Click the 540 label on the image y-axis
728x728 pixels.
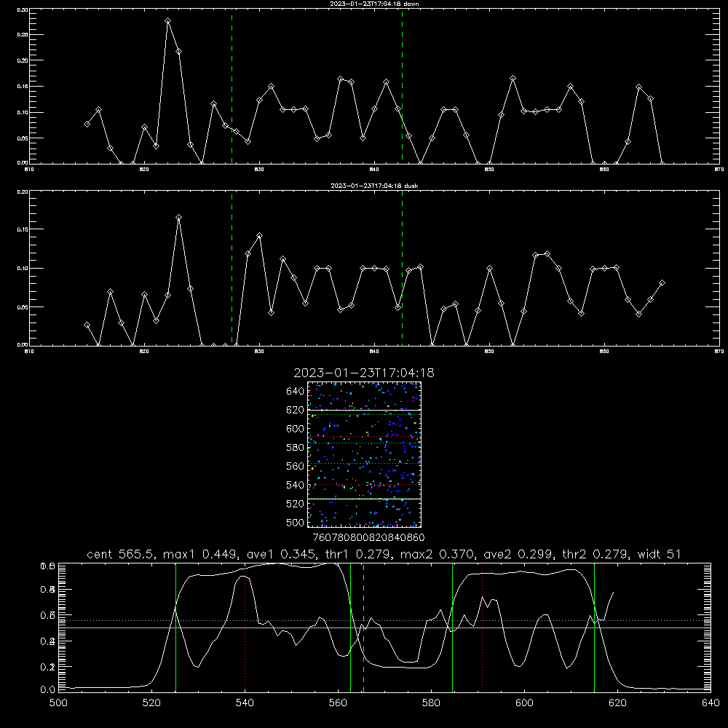coord(295,485)
